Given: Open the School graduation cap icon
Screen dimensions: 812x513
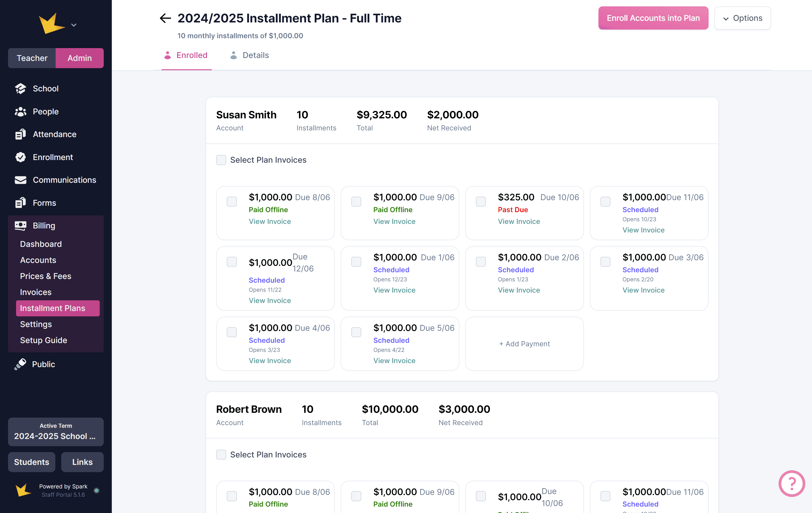Looking at the screenshot, I should pyautogui.click(x=21, y=89).
